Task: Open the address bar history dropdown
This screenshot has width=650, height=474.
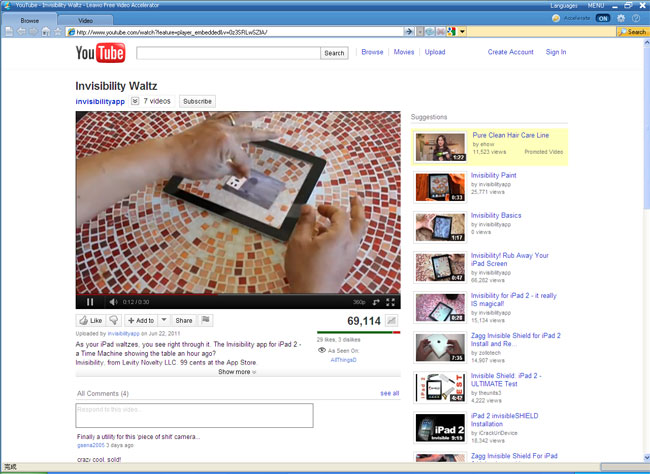Action: pos(420,32)
